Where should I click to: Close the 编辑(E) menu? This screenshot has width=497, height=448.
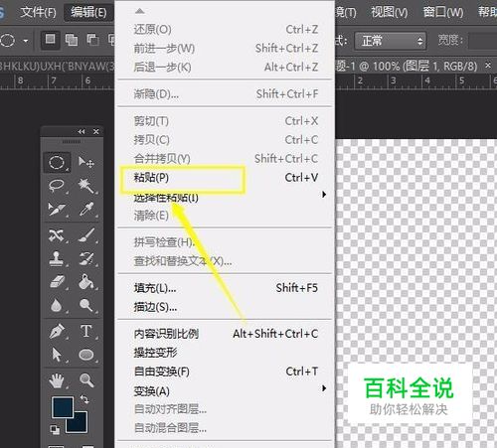pos(88,13)
